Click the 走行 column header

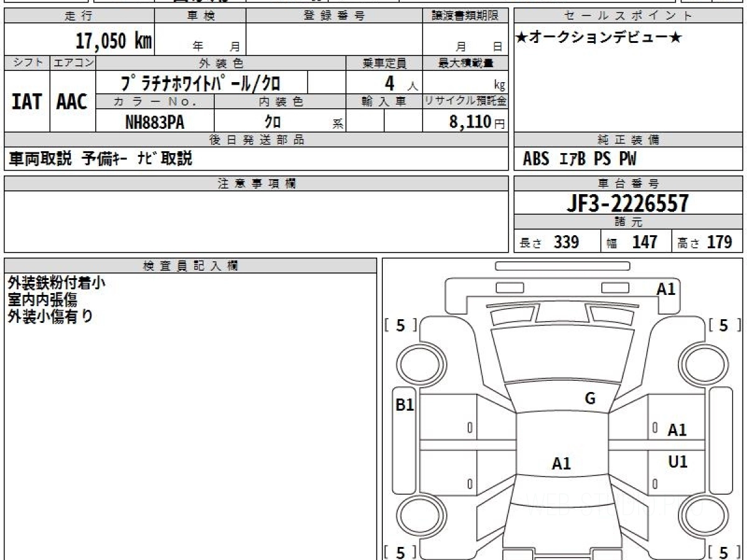[78, 17]
